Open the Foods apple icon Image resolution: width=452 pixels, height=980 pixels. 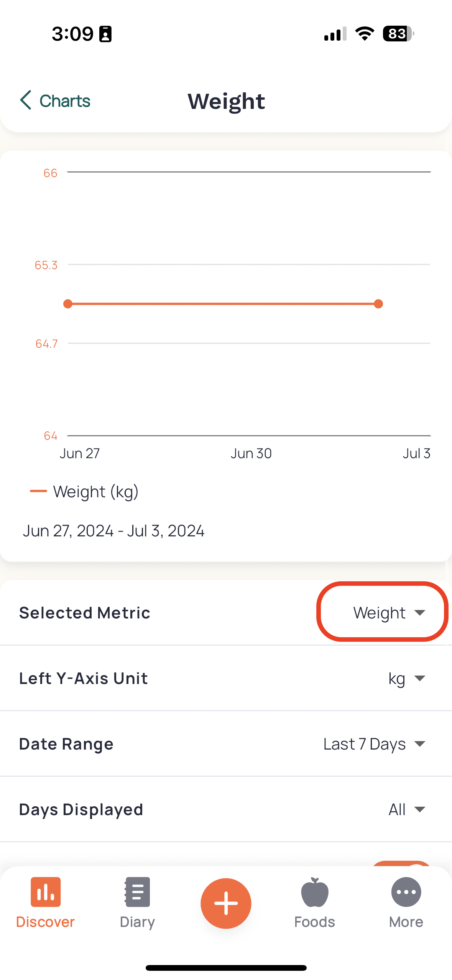pos(315,892)
